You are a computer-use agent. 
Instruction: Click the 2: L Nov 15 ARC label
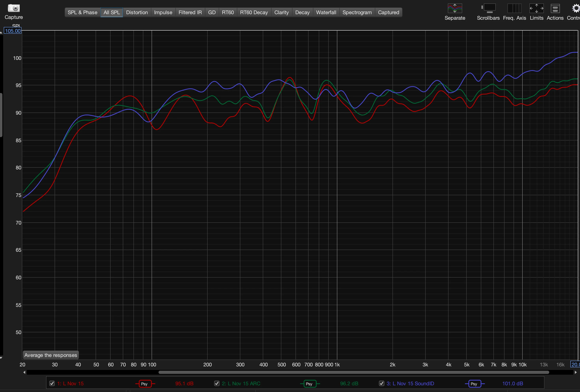tap(241, 384)
